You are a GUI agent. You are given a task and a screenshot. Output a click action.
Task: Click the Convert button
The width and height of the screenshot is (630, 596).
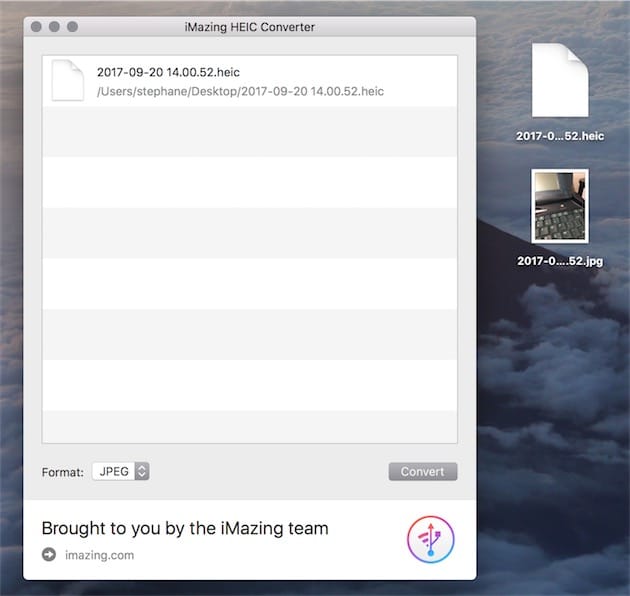(423, 471)
